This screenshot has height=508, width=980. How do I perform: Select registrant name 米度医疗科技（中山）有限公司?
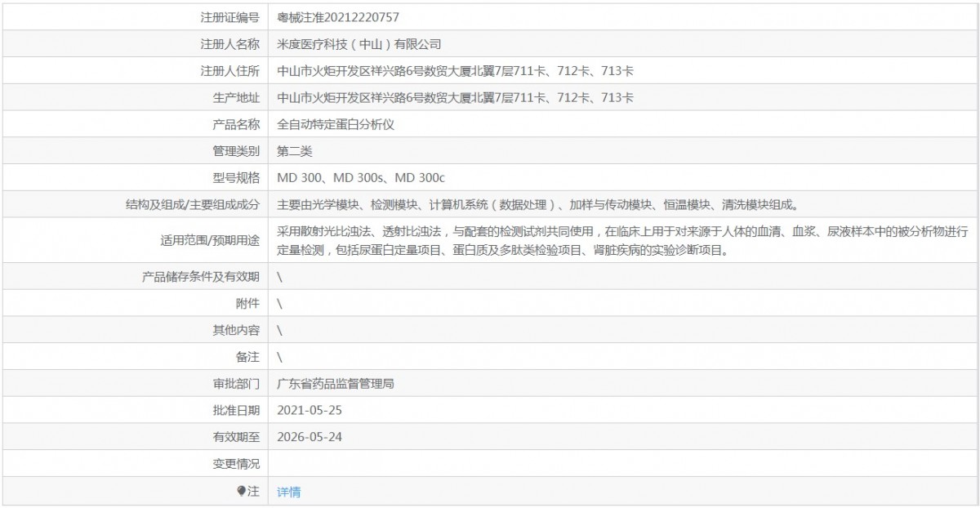click(x=359, y=44)
